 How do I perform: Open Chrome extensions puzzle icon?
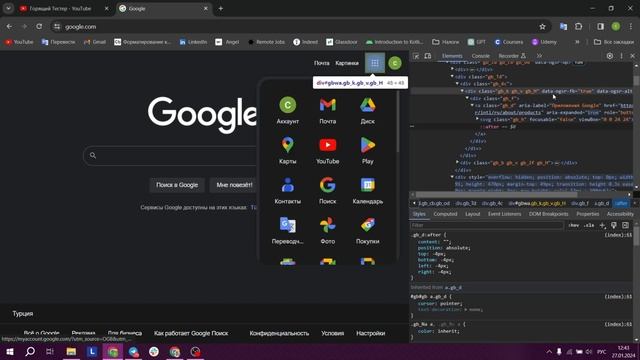[578, 27]
